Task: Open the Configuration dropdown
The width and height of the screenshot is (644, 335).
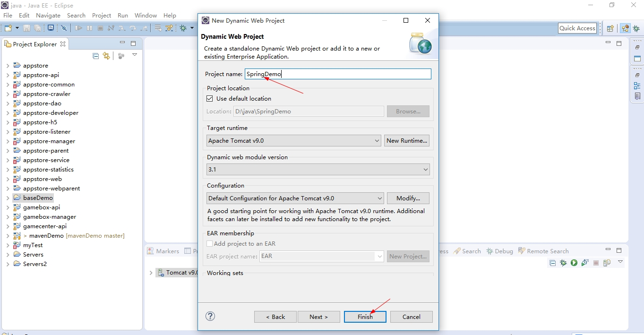Action: [x=295, y=198]
